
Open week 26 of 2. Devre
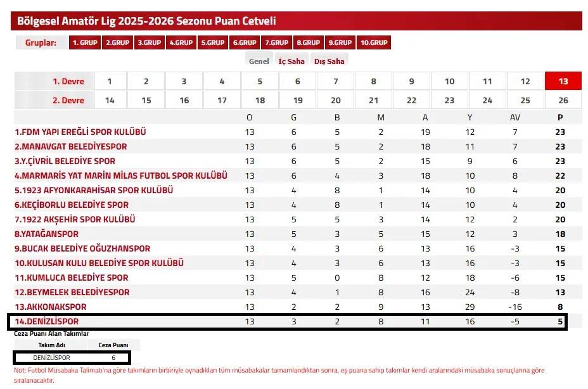tap(563, 100)
